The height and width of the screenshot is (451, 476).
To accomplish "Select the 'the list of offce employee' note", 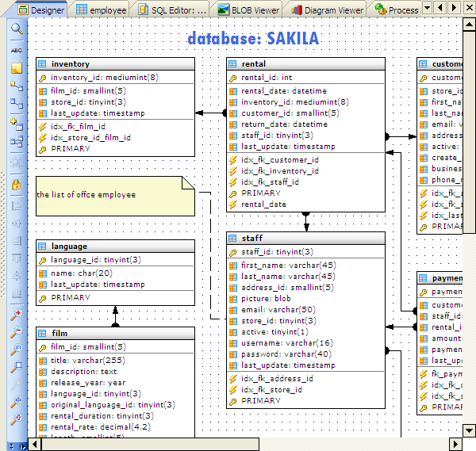I will point(115,196).
